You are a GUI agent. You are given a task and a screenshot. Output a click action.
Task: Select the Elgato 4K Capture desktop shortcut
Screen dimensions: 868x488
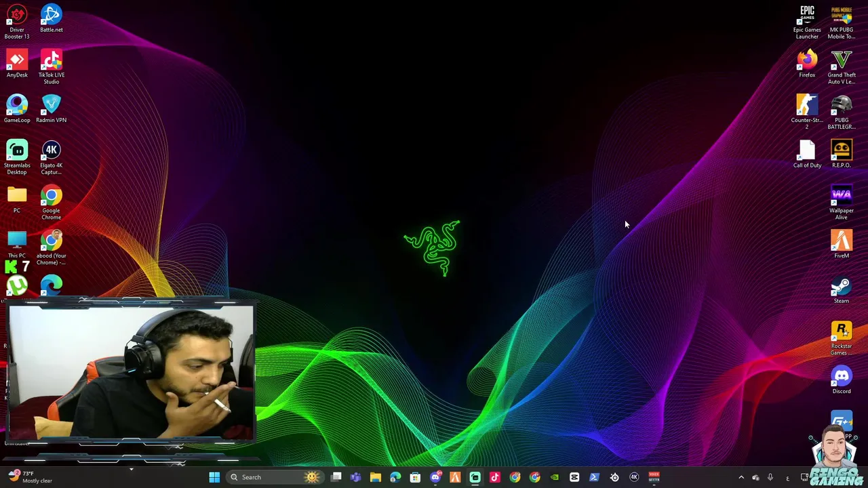[x=52, y=157]
